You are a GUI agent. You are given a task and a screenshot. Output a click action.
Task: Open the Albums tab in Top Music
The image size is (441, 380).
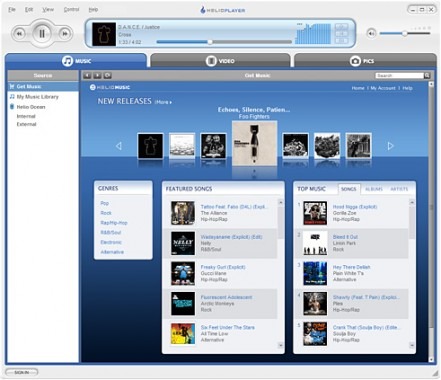coord(374,189)
